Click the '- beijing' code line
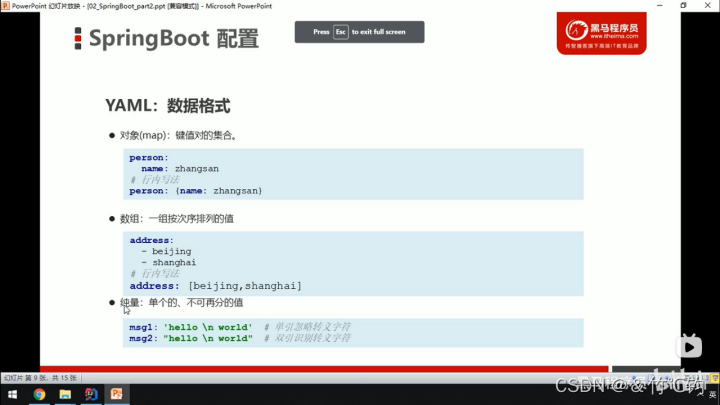 pyautogui.click(x=166, y=251)
